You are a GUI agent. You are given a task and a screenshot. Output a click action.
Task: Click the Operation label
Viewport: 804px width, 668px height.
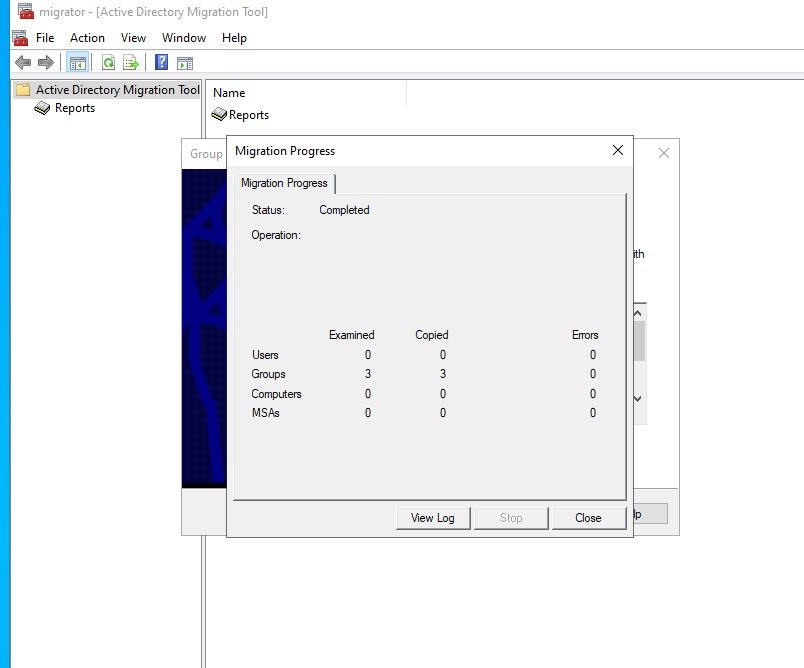point(276,235)
